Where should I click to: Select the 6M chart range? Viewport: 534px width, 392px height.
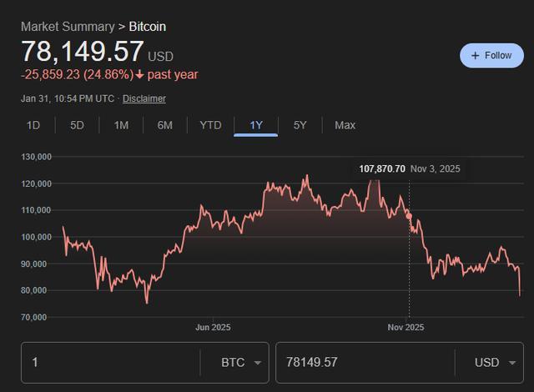[164, 125]
